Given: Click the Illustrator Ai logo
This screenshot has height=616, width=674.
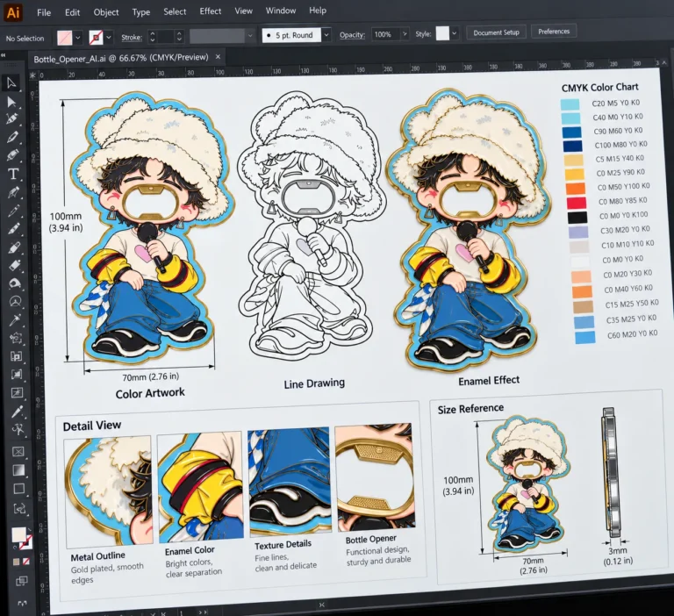Looking at the screenshot, I should pyautogui.click(x=13, y=12).
